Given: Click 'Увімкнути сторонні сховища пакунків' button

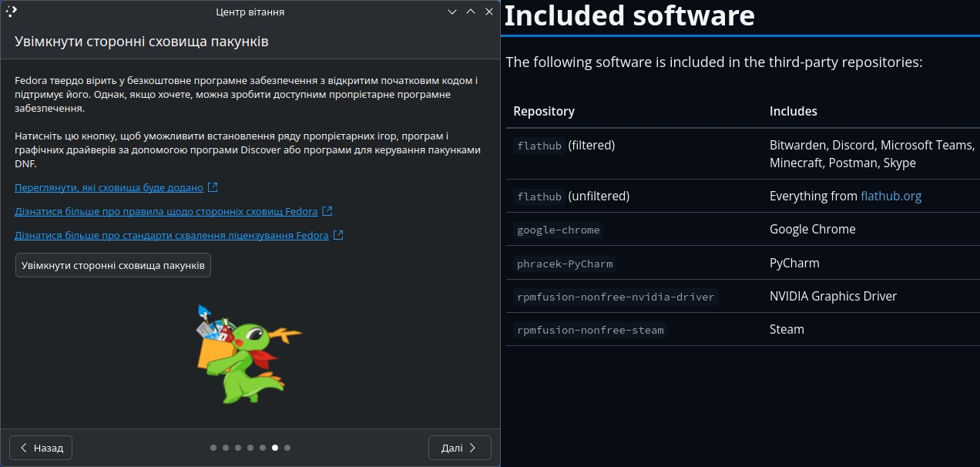Looking at the screenshot, I should (x=113, y=265).
